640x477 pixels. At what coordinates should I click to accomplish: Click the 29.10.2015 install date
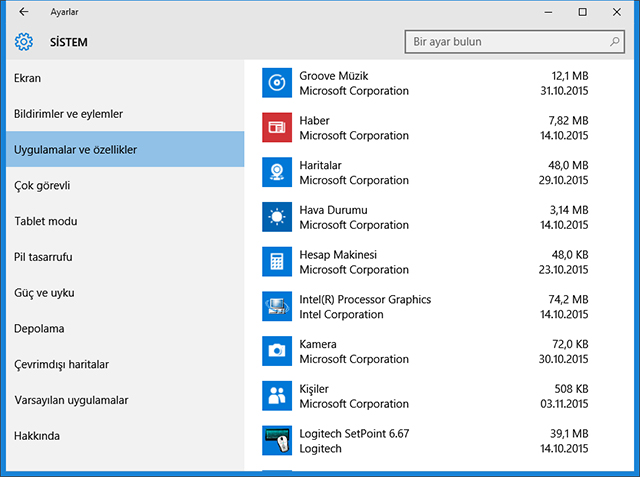click(x=563, y=180)
